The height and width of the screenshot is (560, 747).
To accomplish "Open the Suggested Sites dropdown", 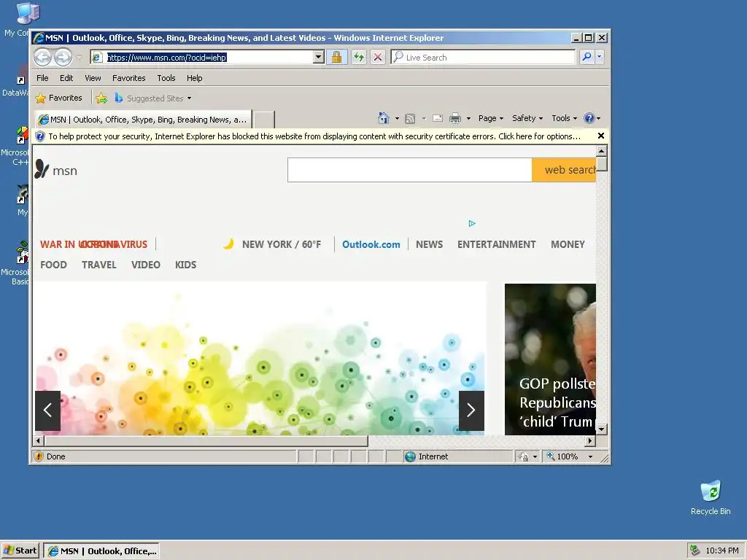I will [153, 98].
